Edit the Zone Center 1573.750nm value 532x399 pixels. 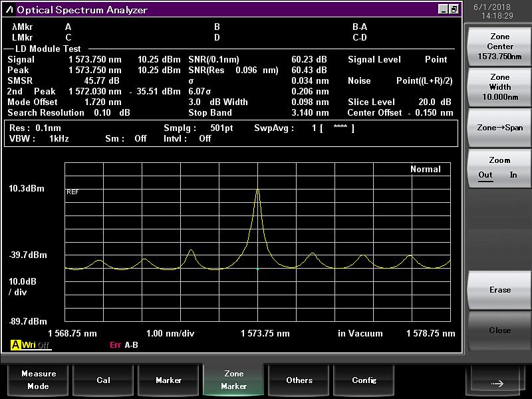click(499, 47)
